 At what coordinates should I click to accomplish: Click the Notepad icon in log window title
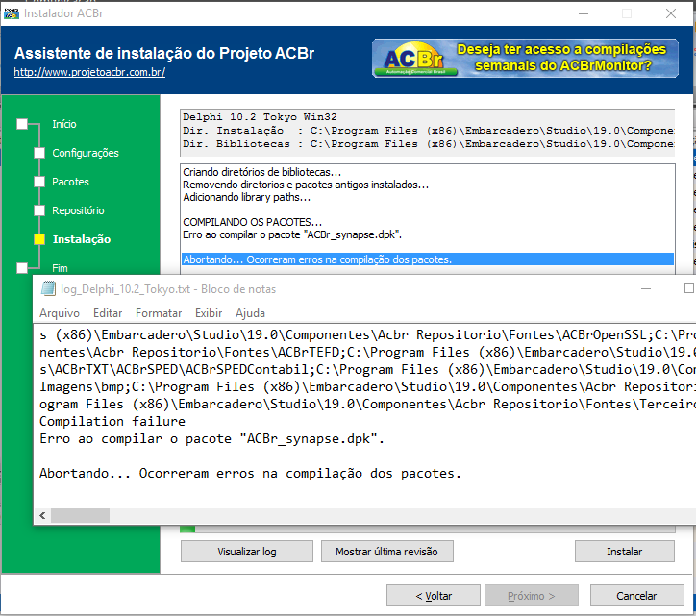coord(48,288)
